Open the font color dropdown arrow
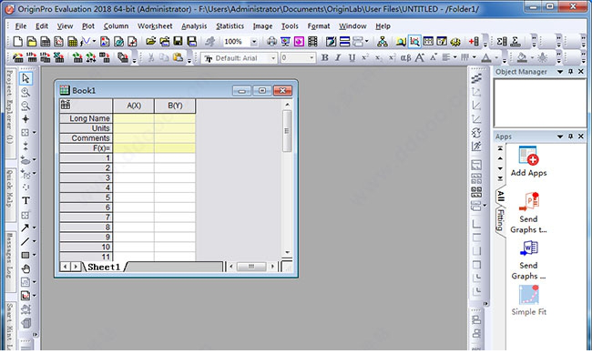Screen dimensions: 592x364 (x=496, y=58)
